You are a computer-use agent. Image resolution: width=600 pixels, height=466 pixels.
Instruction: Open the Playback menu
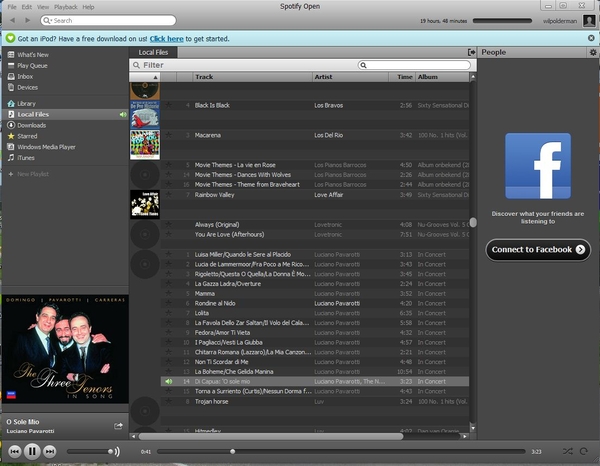(65, 6)
